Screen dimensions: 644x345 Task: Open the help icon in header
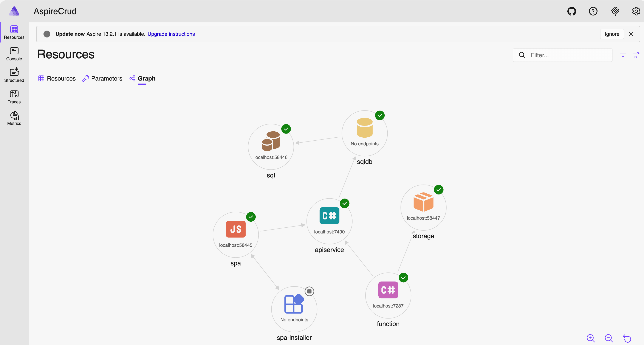click(593, 11)
